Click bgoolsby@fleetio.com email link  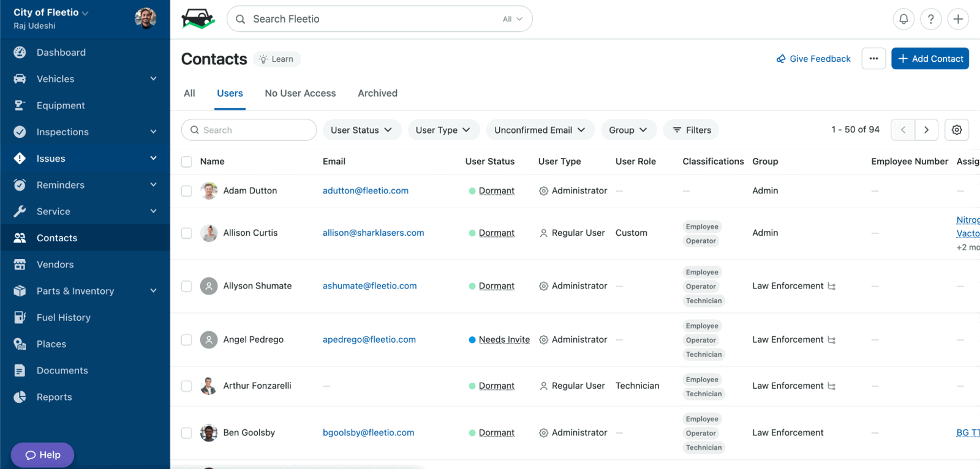[368, 433]
